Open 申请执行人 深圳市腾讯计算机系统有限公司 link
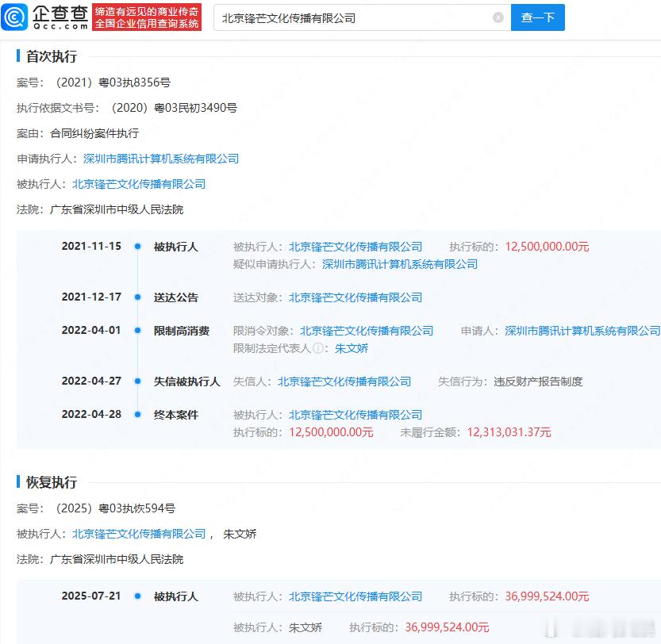Image resolution: width=661 pixels, height=644 pixels. click(161, 159)
